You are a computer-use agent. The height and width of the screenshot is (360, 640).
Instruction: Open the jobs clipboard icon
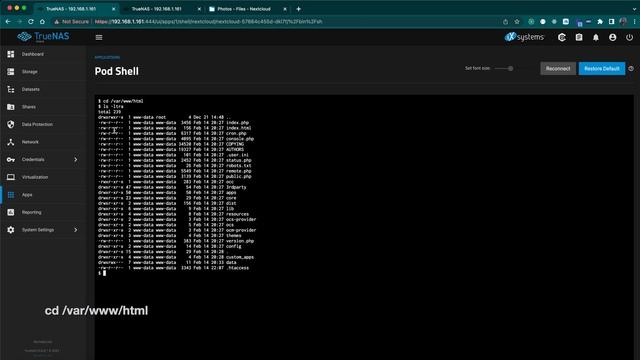579,38
